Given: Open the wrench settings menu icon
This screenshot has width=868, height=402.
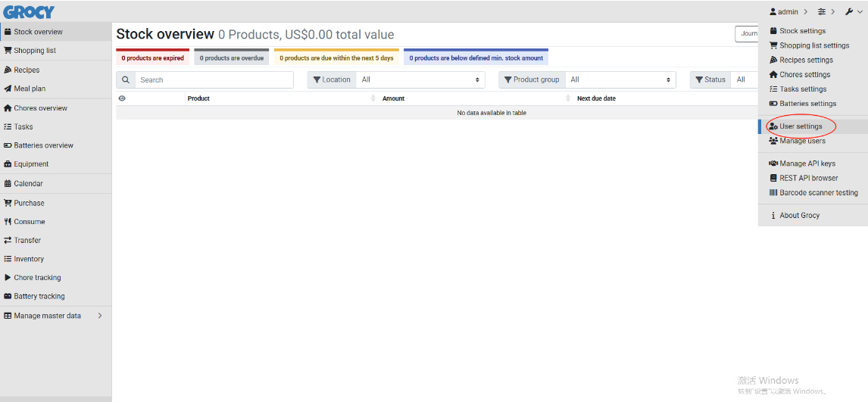Looking at the screenshot, I should pyautogui.click(x=849, y=11).
